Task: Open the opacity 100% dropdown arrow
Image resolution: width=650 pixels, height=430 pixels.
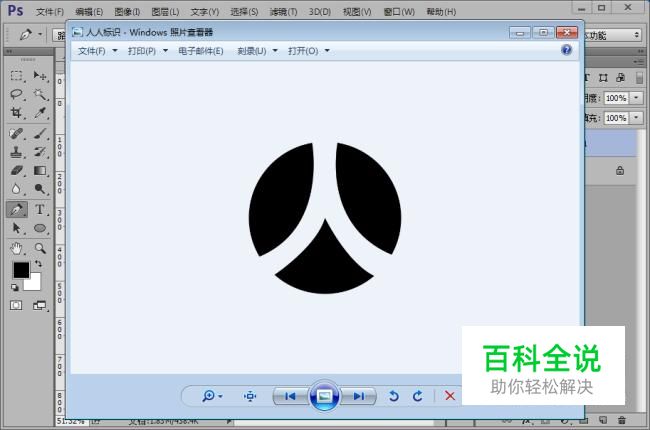Action: [636, 98]
